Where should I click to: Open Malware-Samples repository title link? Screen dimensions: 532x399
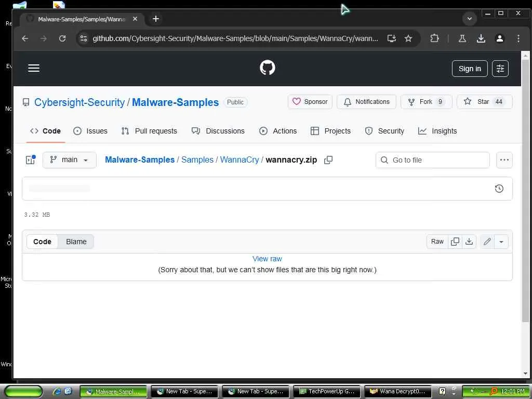coord(176,102)
